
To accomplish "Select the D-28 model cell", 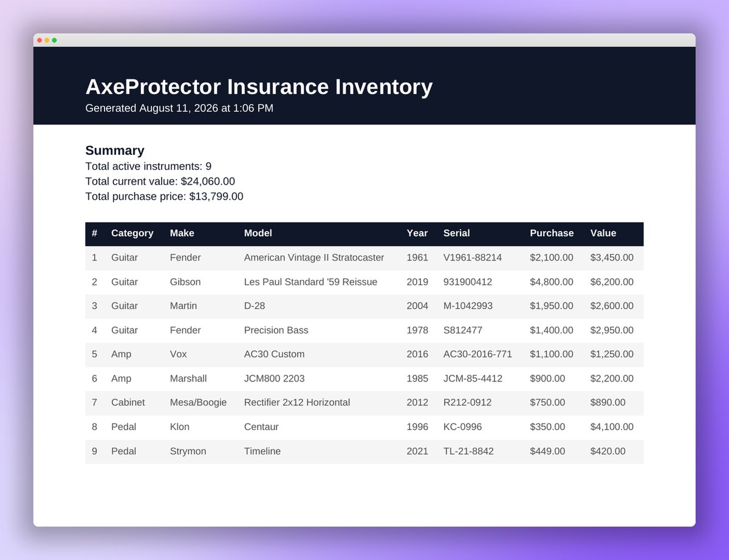I will pyautogui.click(x=255, y=306).
